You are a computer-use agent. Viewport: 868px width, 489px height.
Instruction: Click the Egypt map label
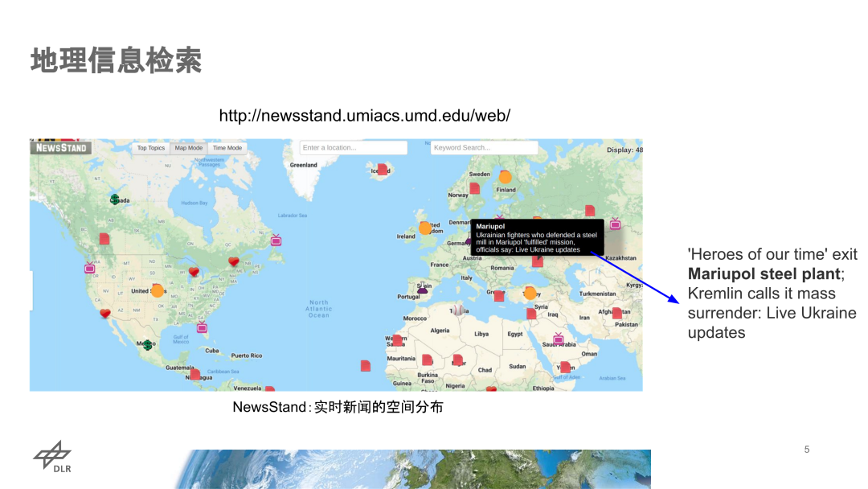pyautogui.click(x=515, y=334)
